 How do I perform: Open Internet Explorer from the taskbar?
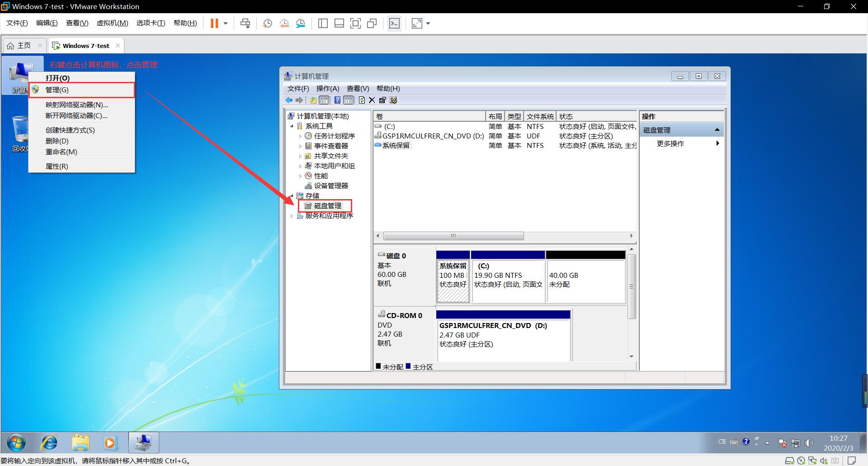coord(49,442)
